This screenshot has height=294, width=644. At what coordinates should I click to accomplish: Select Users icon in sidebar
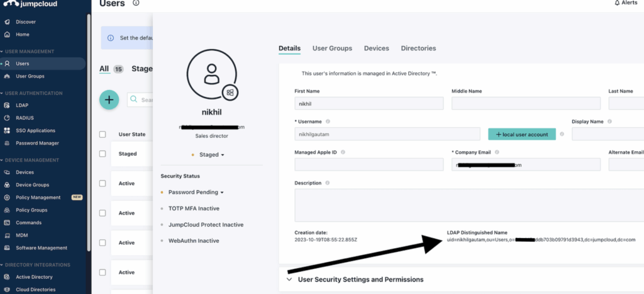click(7, 64)
